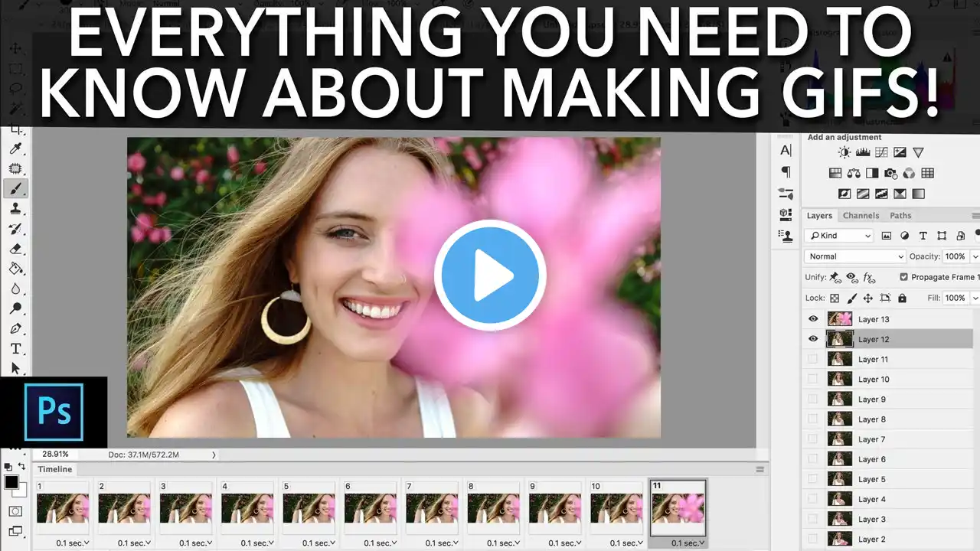Viewport: 980px width, 551px height.
Task: Uncheck the Propagate Frame 1 checkbox
Action: click(903, 277)
